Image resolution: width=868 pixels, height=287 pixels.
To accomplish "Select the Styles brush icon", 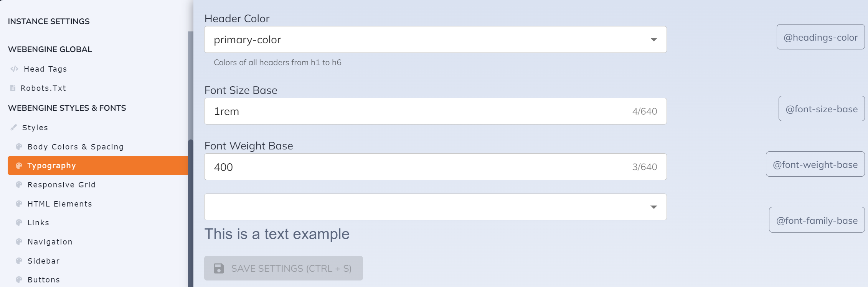I will [13, 127].
